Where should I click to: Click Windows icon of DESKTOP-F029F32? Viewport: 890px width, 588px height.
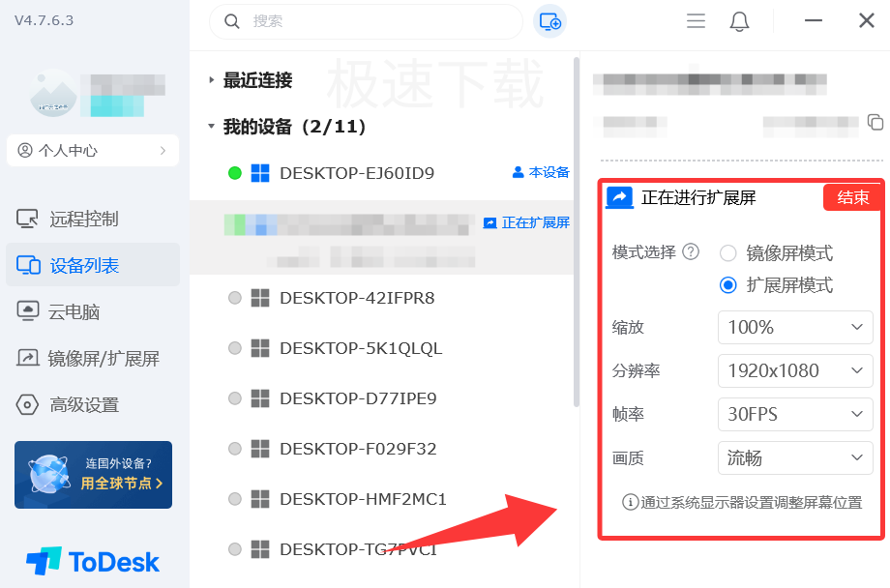(x=260, y=449)
